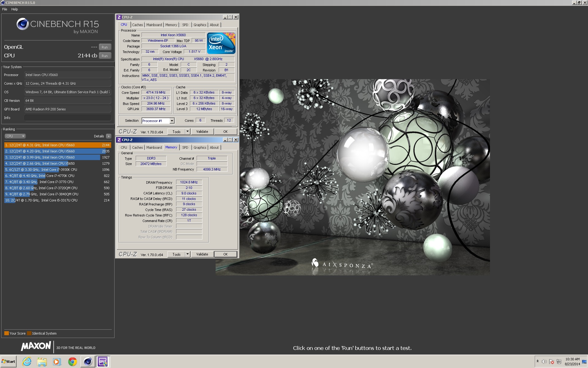Show hidden system tray icons
Image resolution: width=588 pixels, height=368 pixels.
coord(537,362)
